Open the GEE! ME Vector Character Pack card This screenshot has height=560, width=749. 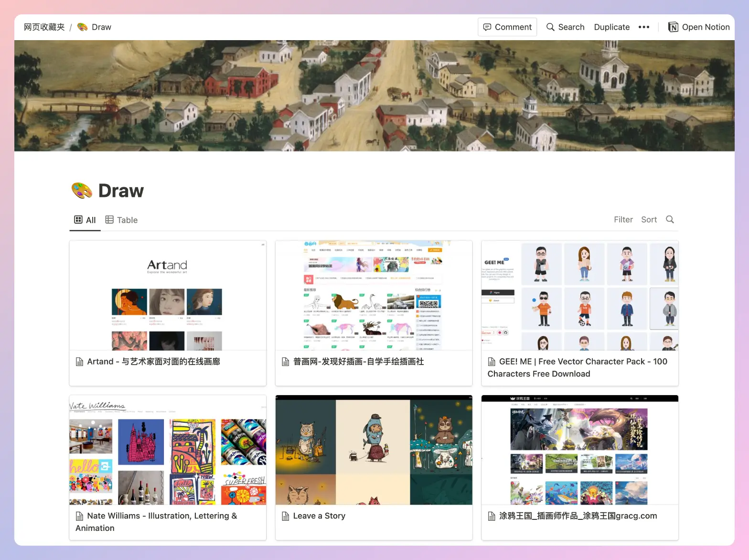(x=580, y=313)
